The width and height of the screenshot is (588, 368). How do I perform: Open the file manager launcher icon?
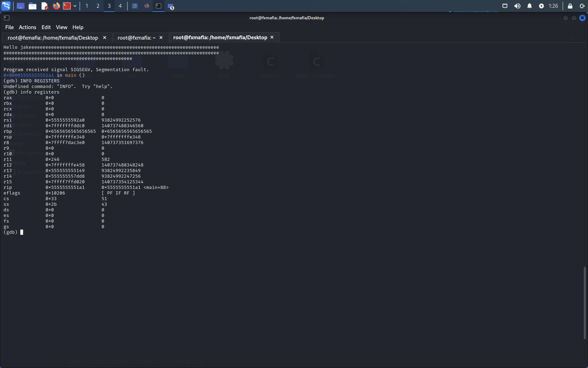[x=32, y=6]
